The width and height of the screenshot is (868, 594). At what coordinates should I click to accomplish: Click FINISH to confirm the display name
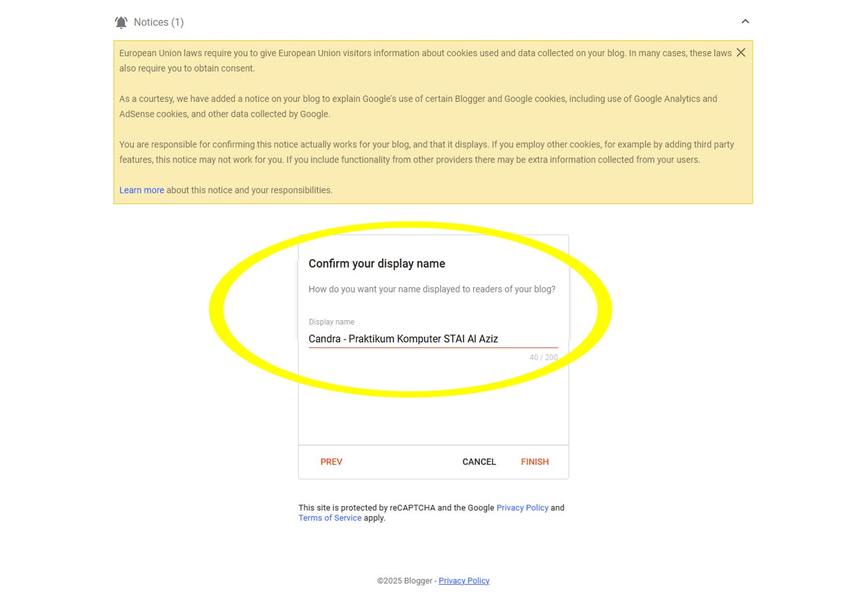click(534, 461)
